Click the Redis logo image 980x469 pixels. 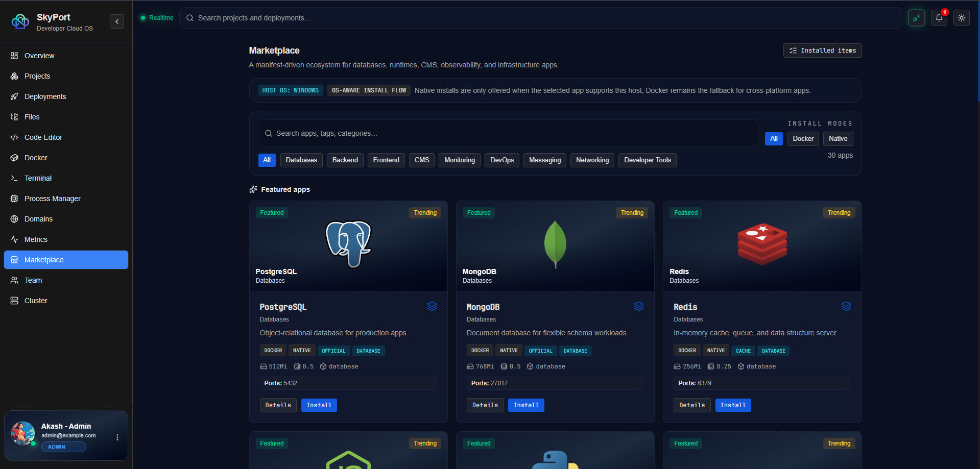click(x=762, y=244)
